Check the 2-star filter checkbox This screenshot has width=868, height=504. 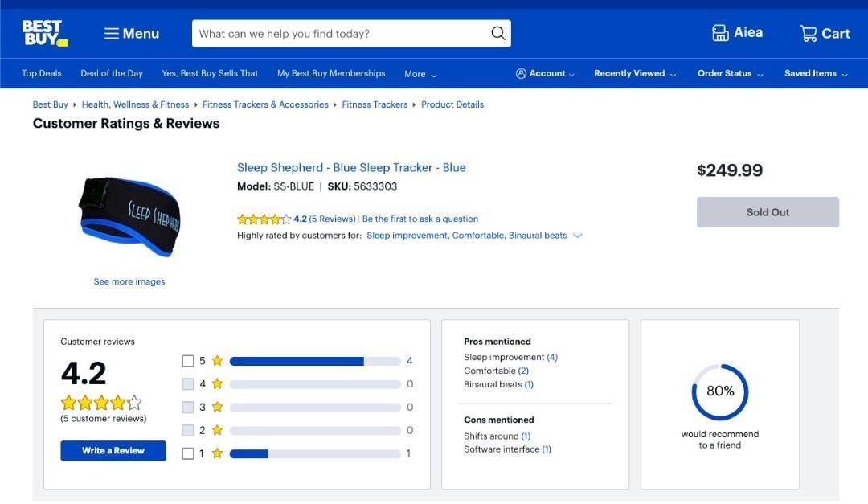pyautogui.click(x=188, y=430)
